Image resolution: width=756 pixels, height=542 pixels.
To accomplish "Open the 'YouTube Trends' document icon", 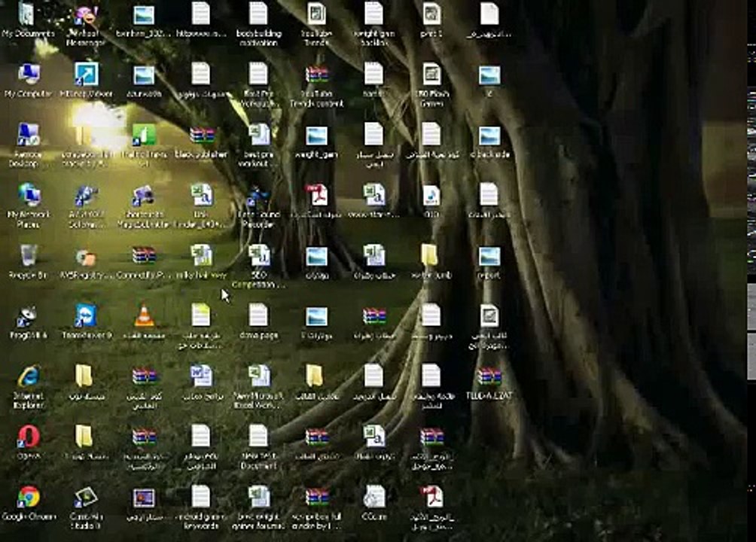I will click(x=316, y=14).
